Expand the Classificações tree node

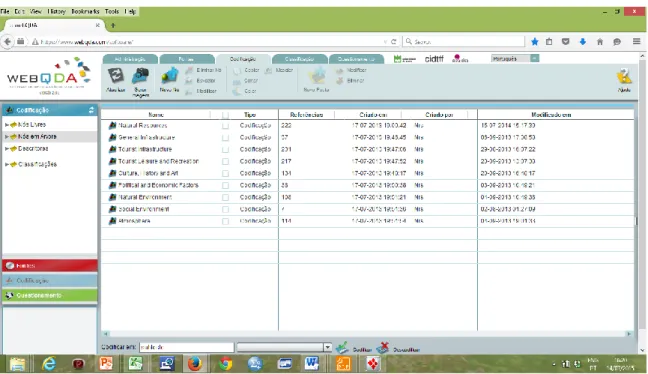coord(7,164)
